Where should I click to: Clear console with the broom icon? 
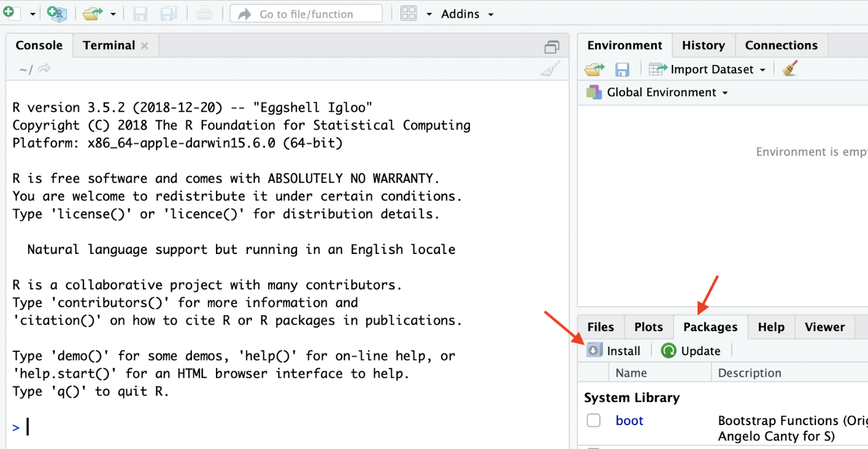[550, 69]
